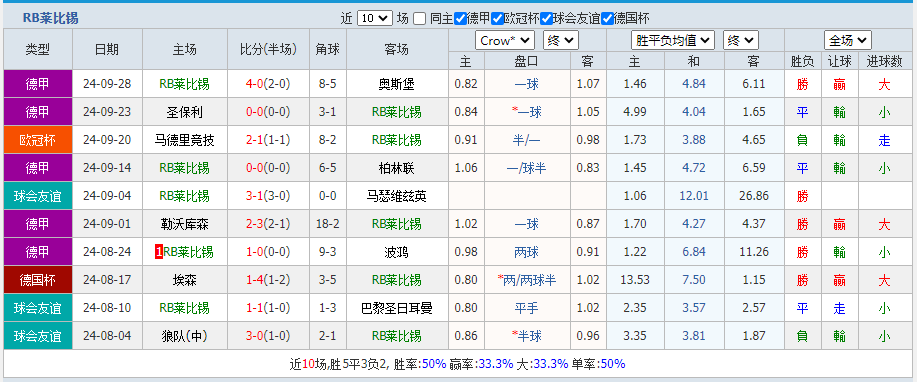The width and height of the screenshot is (917, 382).
Task: Open the 终 dropdown beside 胜平负均值
Action: pyautogui.click(x=741, y=40)
